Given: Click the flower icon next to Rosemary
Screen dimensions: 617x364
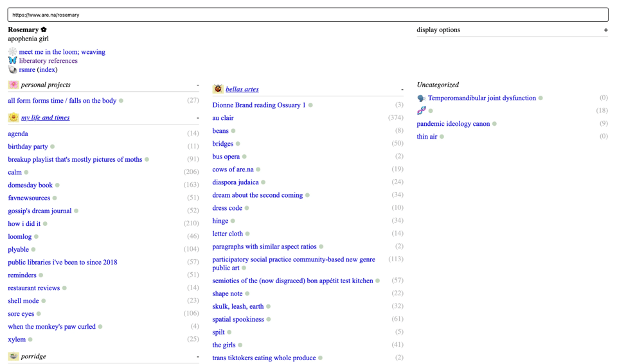Looking at the screenshot, I should pyautogui.click(x=44, y=30).
